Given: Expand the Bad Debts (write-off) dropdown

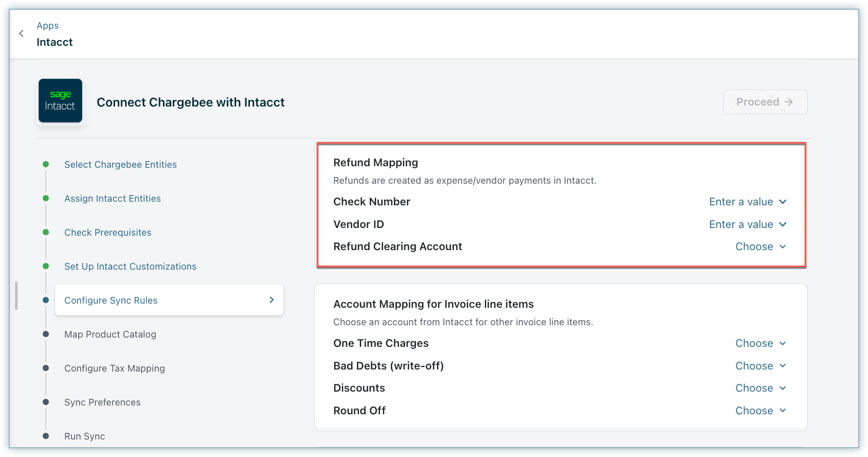Looking at the screenshot, I should click(761, 366).
